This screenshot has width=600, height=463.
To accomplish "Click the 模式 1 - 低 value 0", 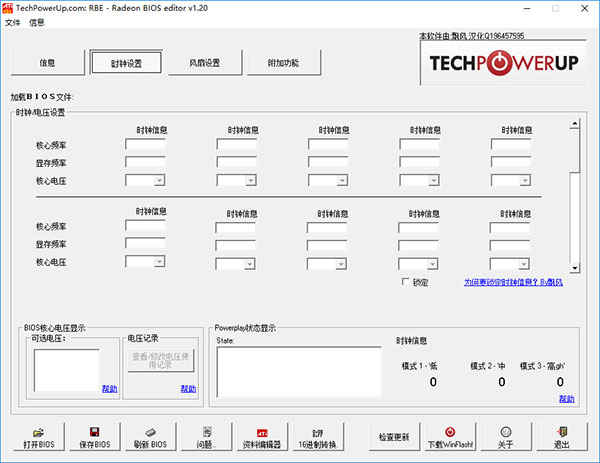I will point(433,382).
